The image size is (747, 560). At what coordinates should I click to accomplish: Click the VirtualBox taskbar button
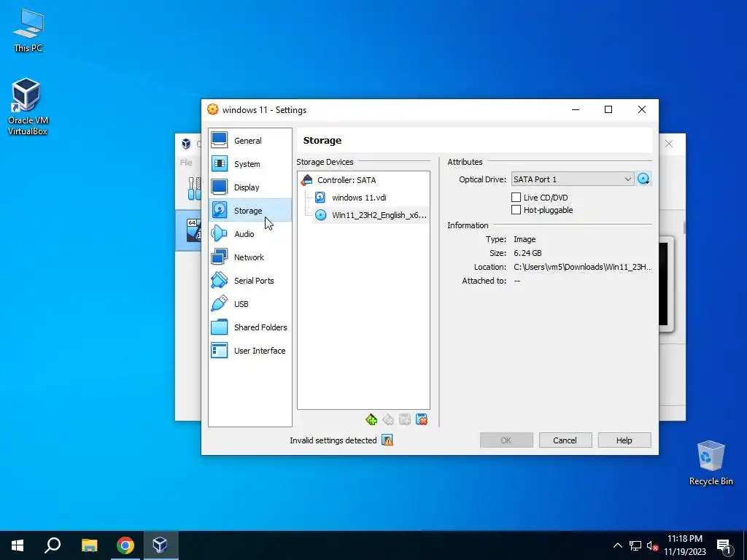click(160, 545)
